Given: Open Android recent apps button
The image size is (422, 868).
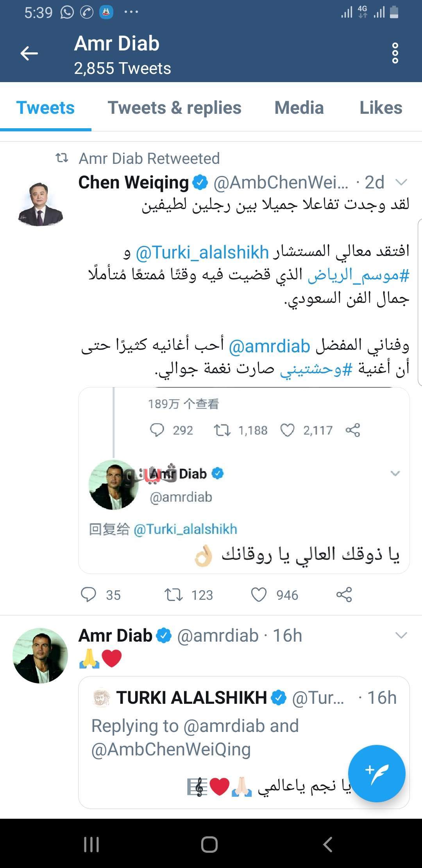Looking at the screenshot, I should tap(91, 845).
